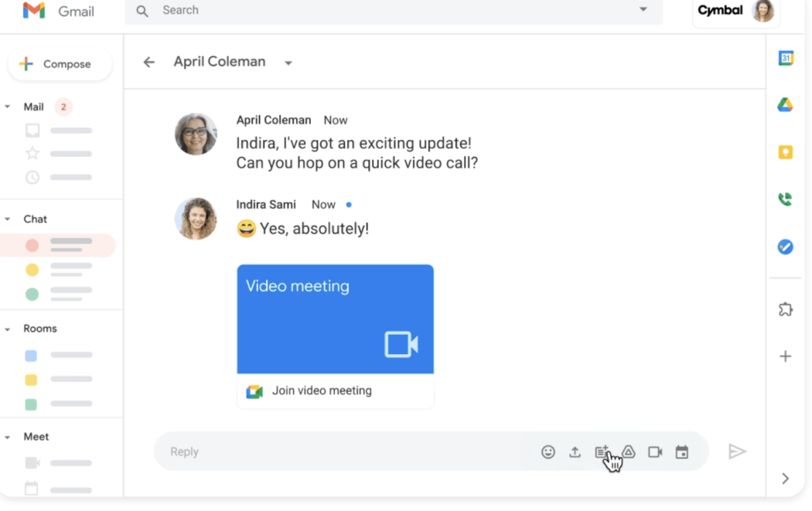Click the Meet section label

pyautogui.click(x=36, y=437)
